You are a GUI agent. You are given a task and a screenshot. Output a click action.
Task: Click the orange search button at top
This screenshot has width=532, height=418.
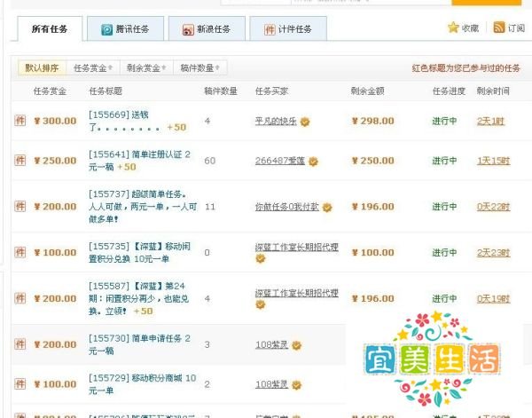pyautogui.click(x=486, y=3)
